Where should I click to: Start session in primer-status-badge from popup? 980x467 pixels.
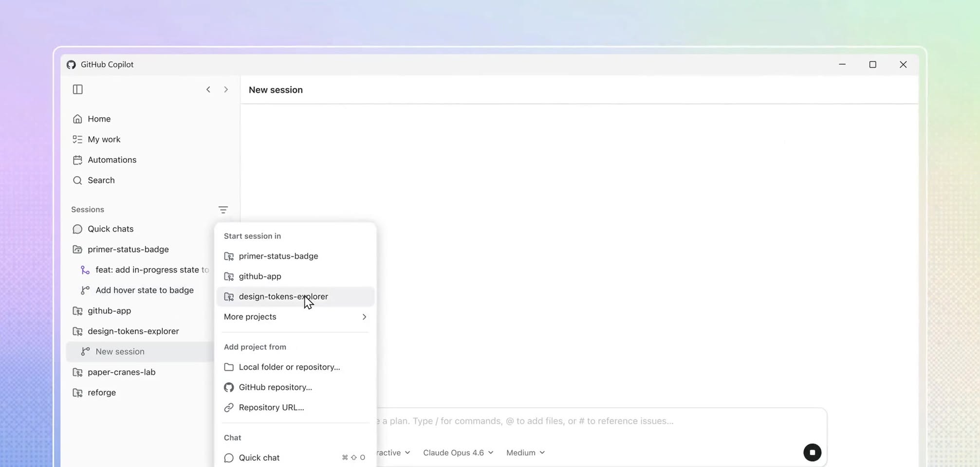point(295,256)
